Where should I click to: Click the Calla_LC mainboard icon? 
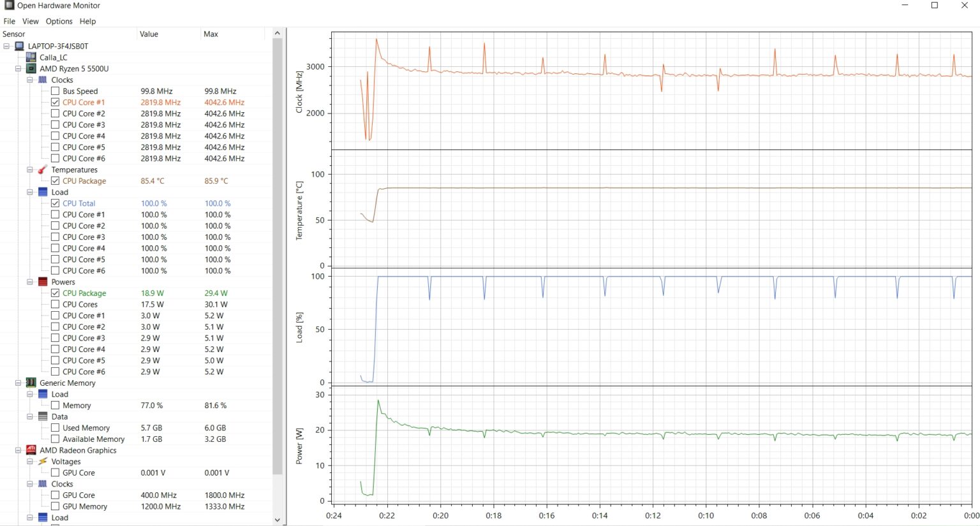click(31, 57)
